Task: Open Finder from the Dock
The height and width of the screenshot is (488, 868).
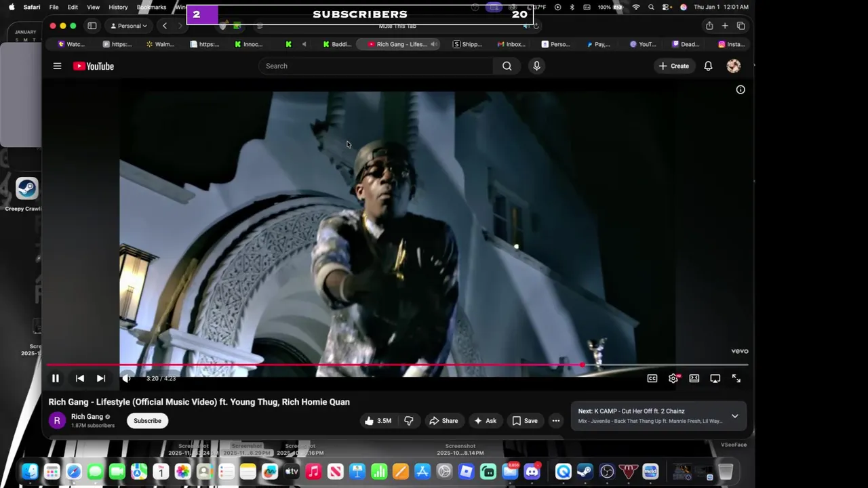Action: 30,471
